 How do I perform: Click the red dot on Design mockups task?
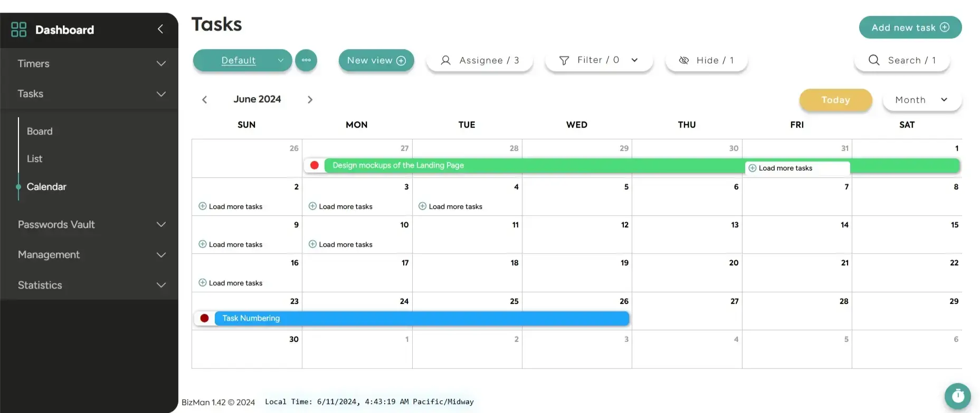coord(315,165)
